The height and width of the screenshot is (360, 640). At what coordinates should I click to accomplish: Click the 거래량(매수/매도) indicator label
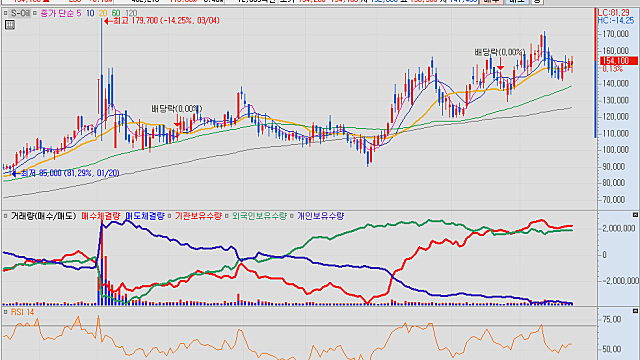tap(43, 216)
